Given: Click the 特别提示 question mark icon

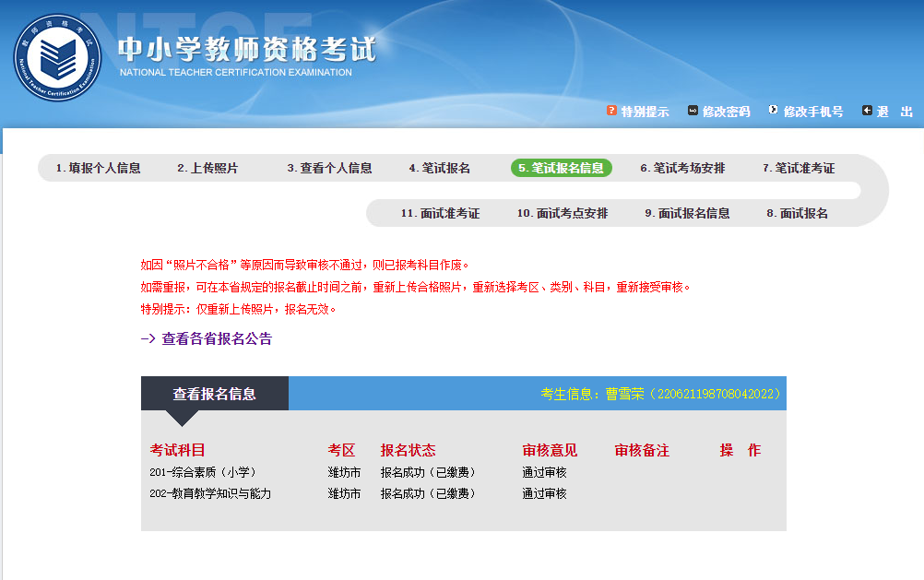Looking at the screenshot, I should click(611, 111).
